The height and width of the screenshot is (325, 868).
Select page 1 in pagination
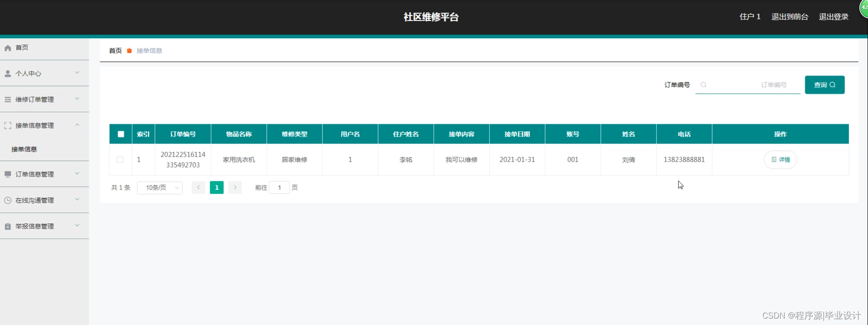point(217,188)
